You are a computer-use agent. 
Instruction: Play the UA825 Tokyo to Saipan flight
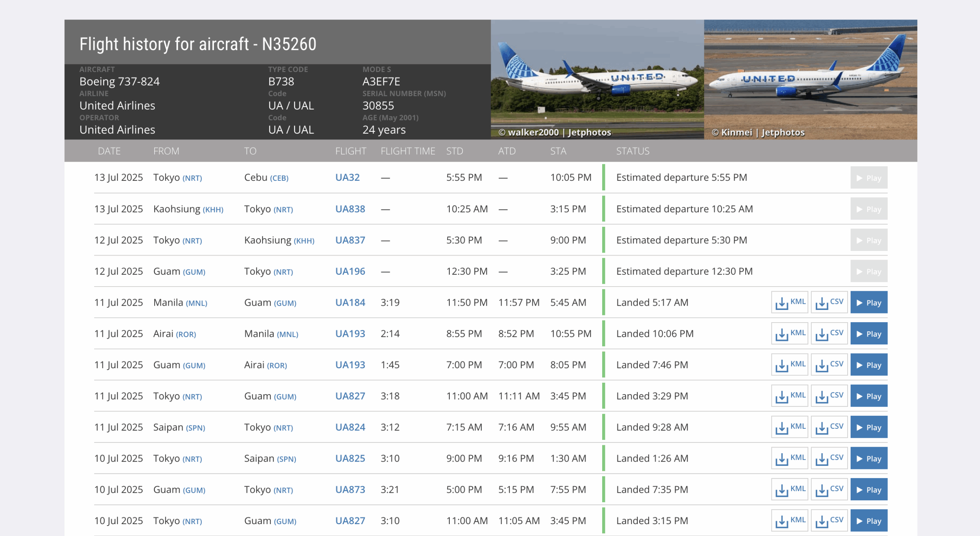pos(869,458)
